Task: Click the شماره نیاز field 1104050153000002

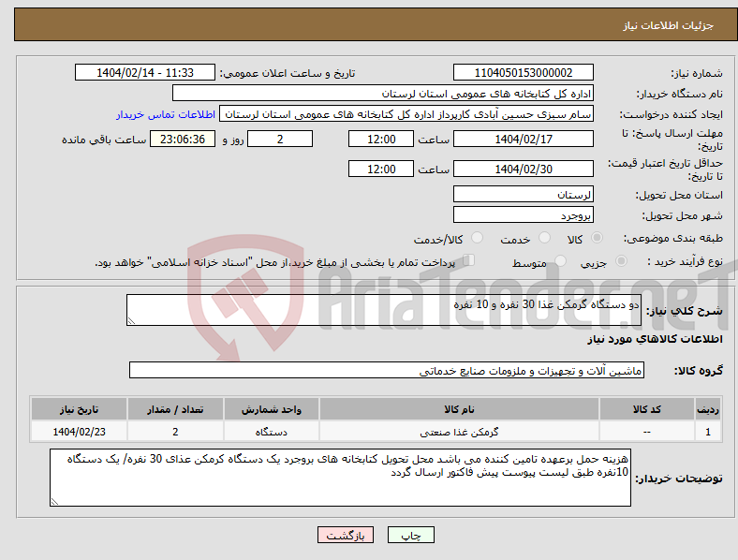Action: (523, 73)
